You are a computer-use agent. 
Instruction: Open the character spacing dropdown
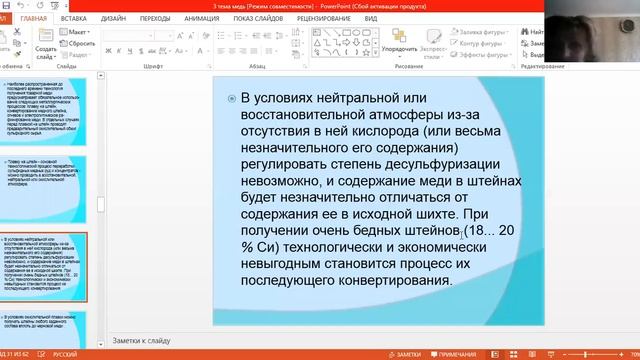point(165,51)
